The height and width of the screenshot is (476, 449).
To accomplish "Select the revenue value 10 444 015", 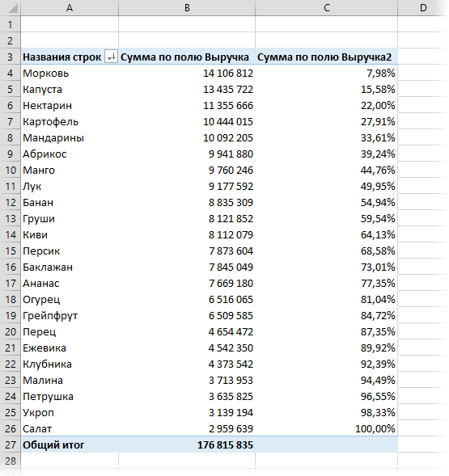I will 187,121.
